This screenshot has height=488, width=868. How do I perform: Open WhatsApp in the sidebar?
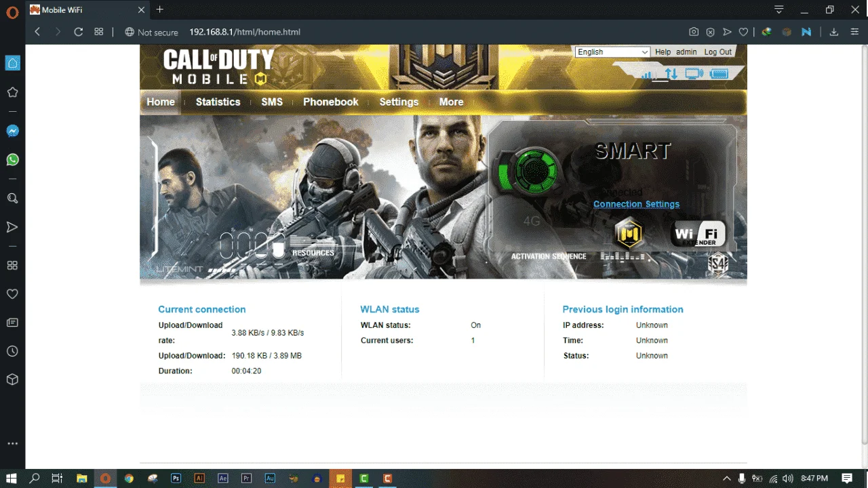pyautogui.click(x=12, y=160)
